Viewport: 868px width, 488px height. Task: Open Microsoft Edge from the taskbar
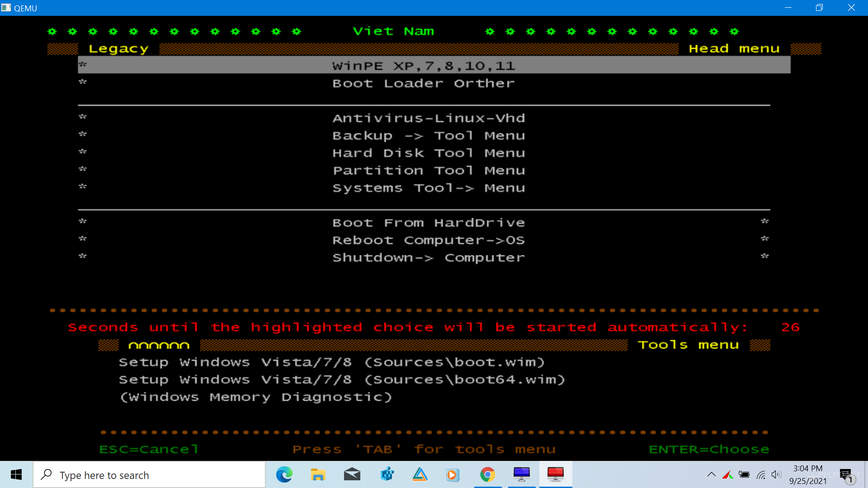pyautogui.click(x=284, y=474)
